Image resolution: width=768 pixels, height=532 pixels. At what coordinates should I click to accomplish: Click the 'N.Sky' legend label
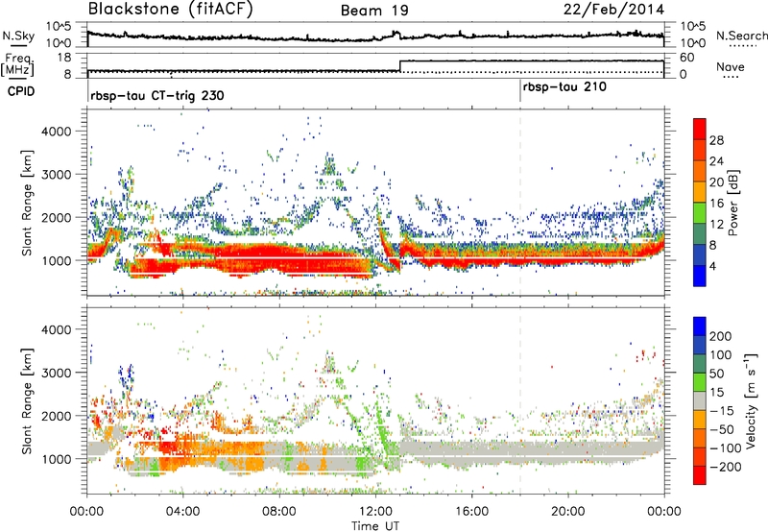click(x=18, y=36)
